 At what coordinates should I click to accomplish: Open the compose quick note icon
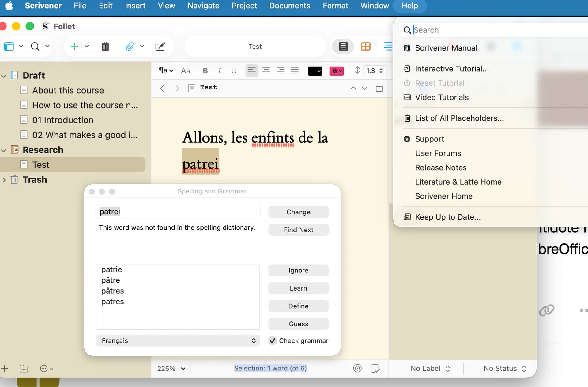[x=160, y=47]
